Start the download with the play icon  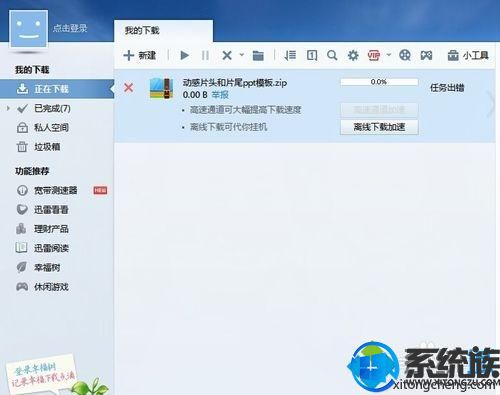184,55
